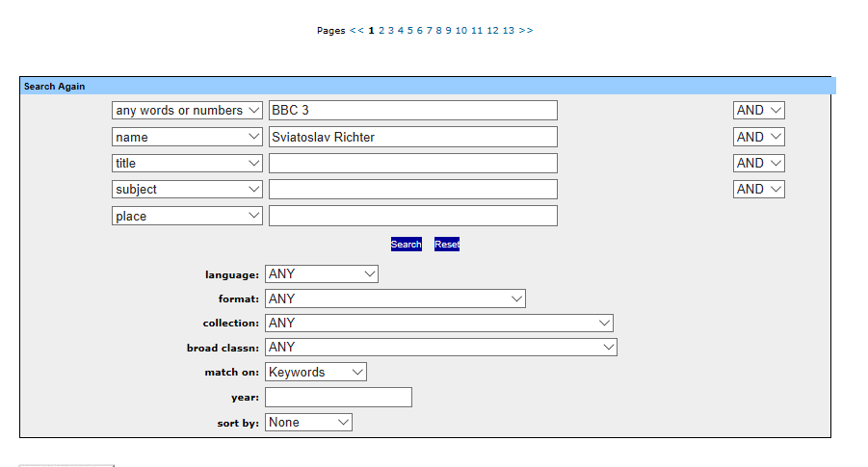Screen dimensions: 868x467
Task: Go to results page 4
Action: (x=400, y=31)
